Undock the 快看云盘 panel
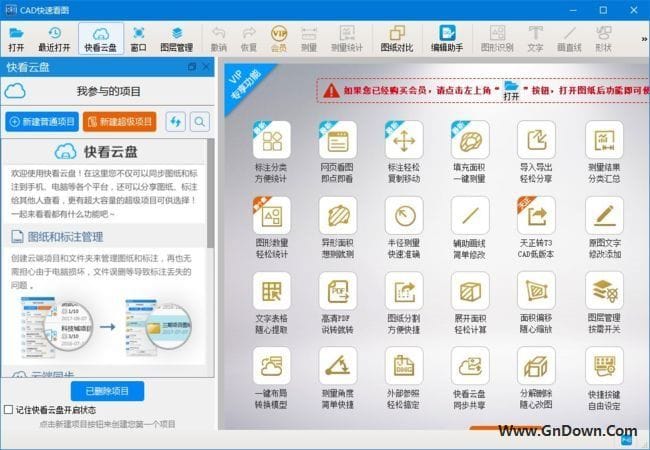This screenshot has height=450, width=650. [x=192, y=67]
